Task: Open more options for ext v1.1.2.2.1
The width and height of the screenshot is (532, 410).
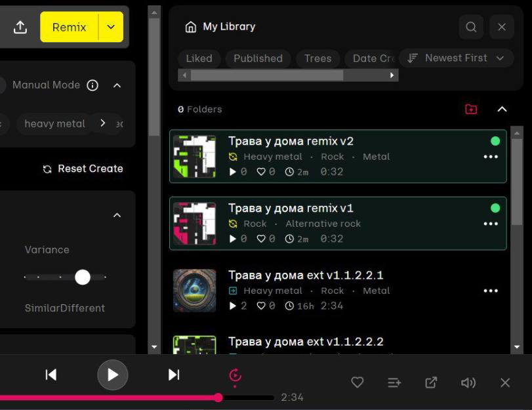Action: [x=491, y=291]
